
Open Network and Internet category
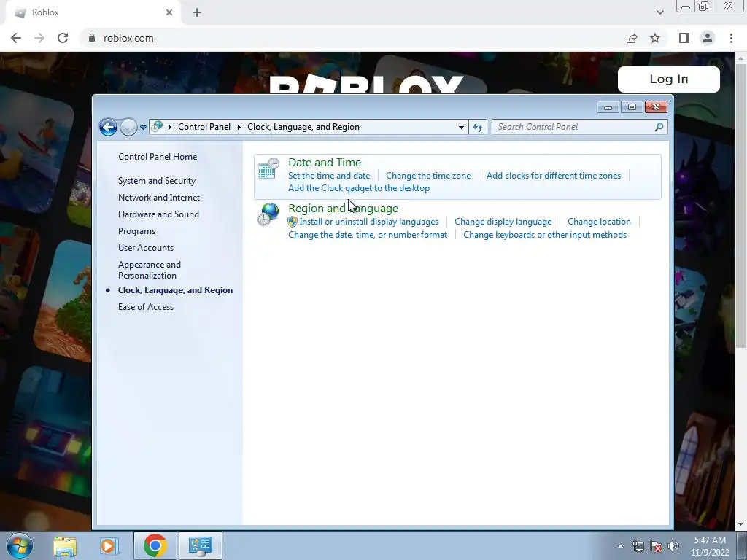pos(159,198)
